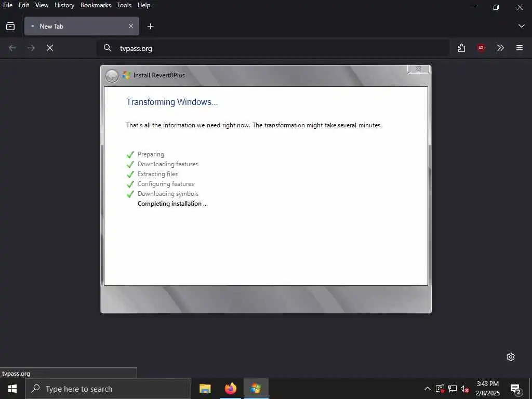Focus the address bar showing tvpass.org

pos(273,48)
